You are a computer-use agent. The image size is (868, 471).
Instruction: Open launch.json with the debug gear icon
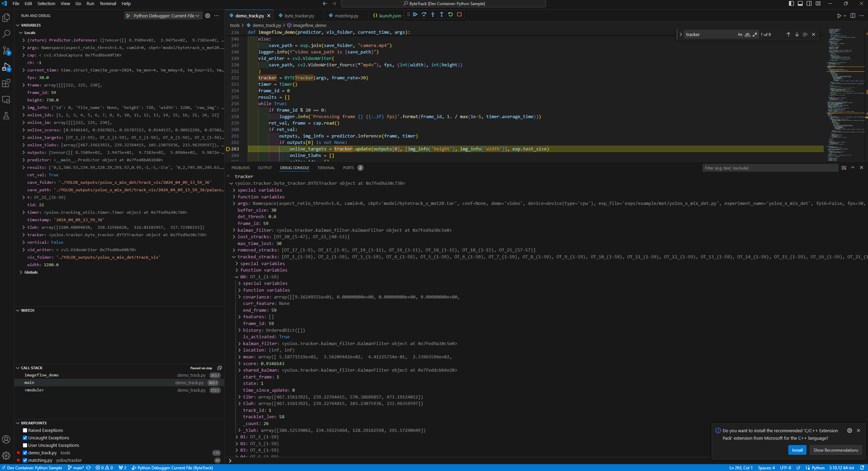click(208, 16)
